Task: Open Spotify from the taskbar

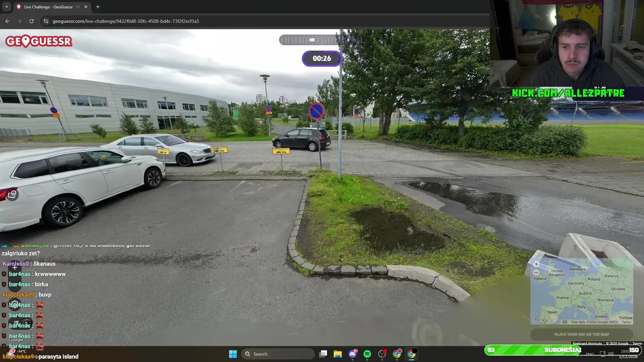Action: click(367, 354)
